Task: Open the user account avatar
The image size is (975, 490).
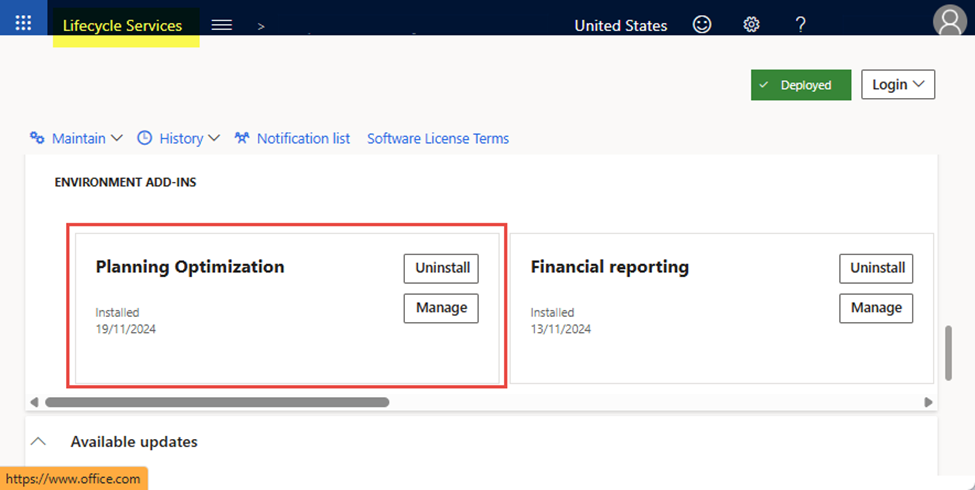Action: (950, 21)
